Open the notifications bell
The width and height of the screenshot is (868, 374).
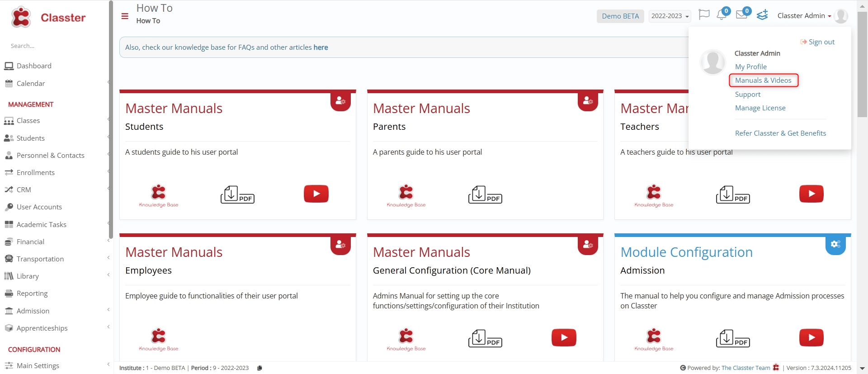coord(722,15)
